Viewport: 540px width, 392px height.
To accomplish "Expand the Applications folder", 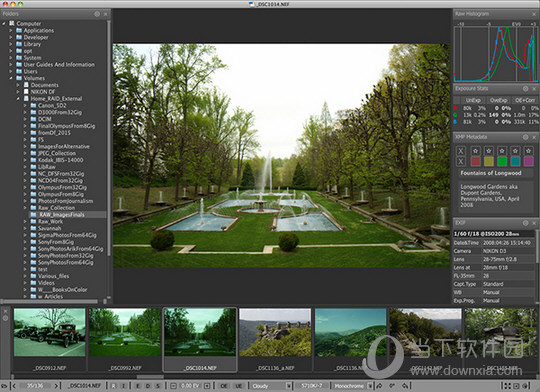I will click(x=11, y=31).
